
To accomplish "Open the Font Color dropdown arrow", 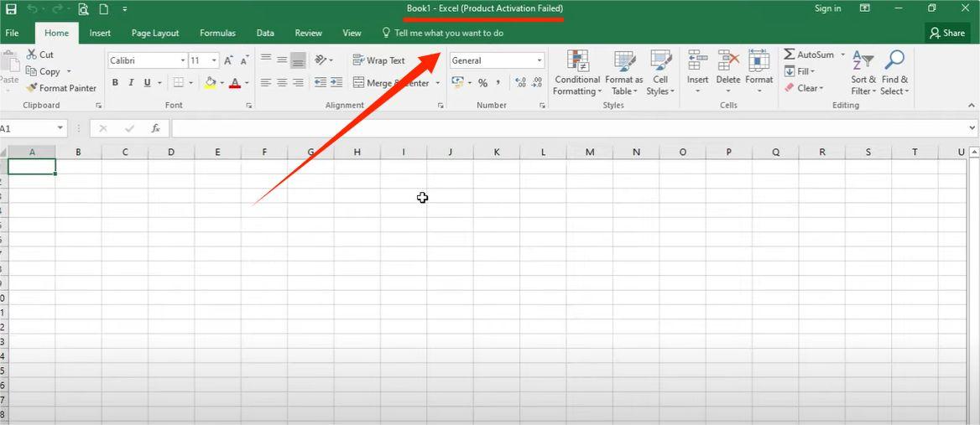I will click(247, 82).
